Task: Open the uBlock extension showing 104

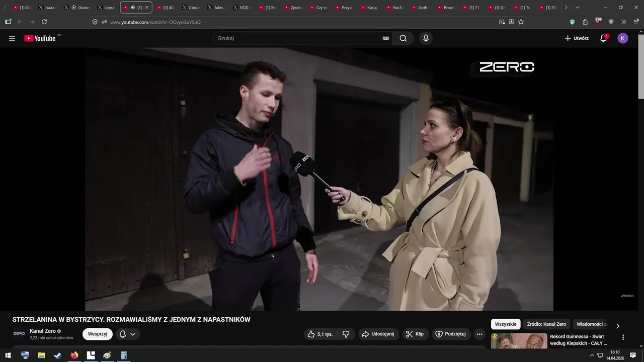Action: pos(598,21)
